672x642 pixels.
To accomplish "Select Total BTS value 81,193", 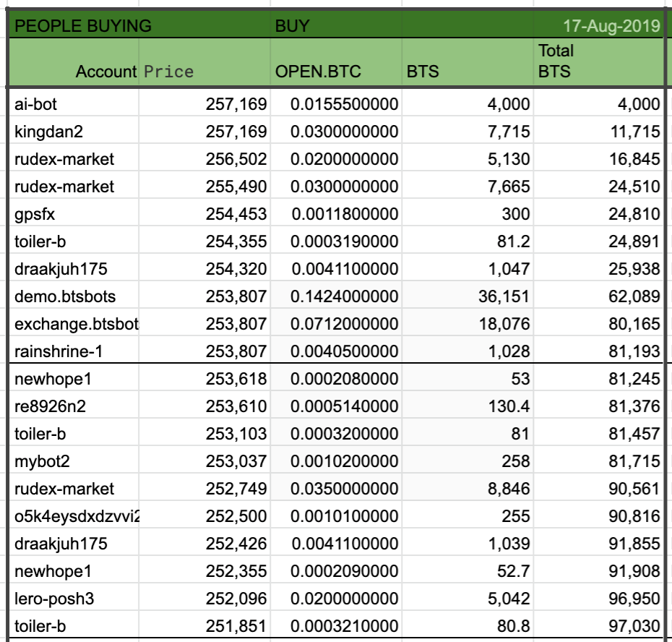I will pos(598,351).
